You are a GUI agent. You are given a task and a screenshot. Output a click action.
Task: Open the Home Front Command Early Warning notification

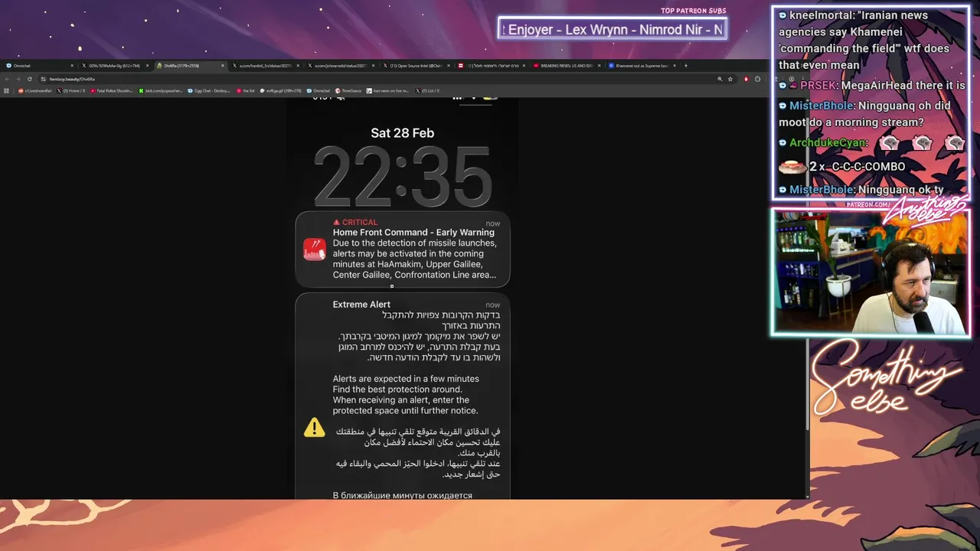403,249
